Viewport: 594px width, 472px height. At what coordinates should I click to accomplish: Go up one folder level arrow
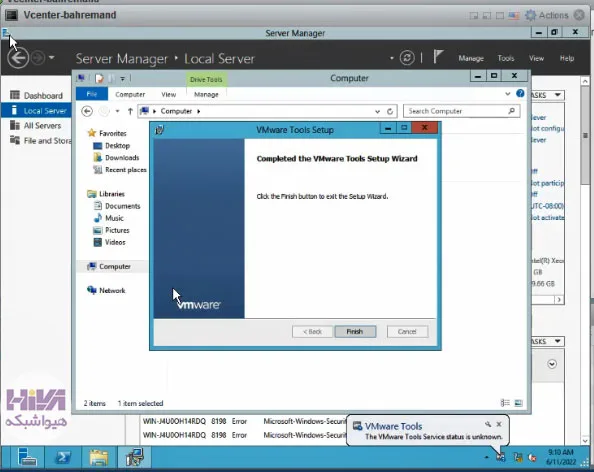[x=130, y=111]
